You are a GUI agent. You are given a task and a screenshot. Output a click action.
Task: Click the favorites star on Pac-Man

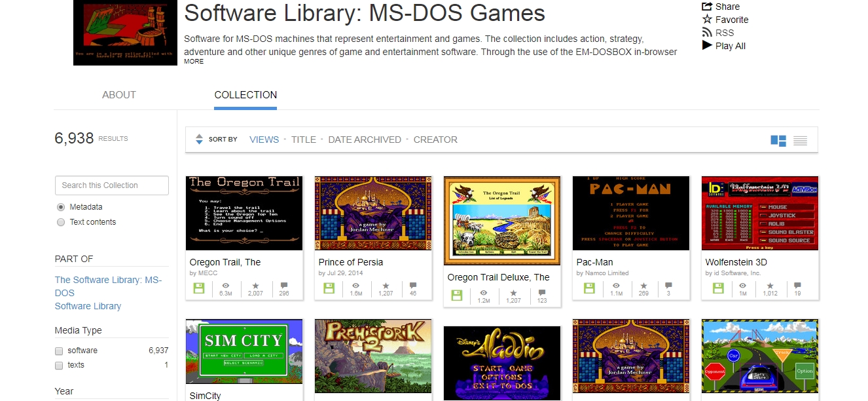click(x=644, y=286)
